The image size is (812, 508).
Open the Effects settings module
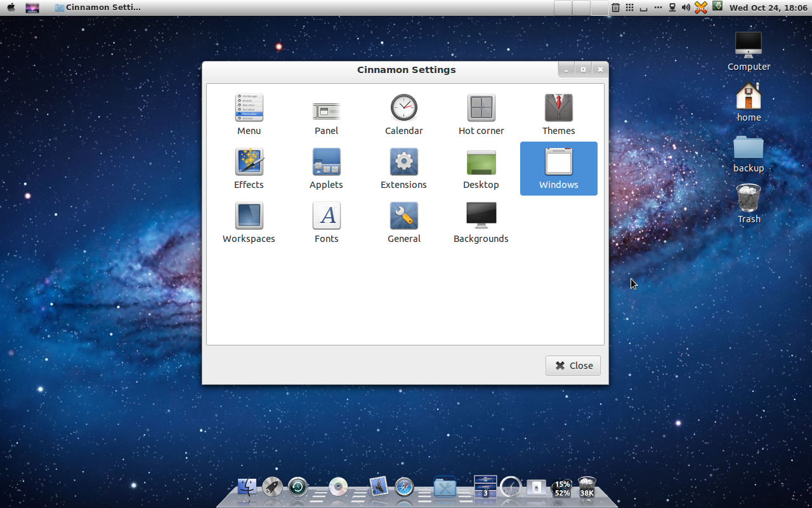pos(249,169)
